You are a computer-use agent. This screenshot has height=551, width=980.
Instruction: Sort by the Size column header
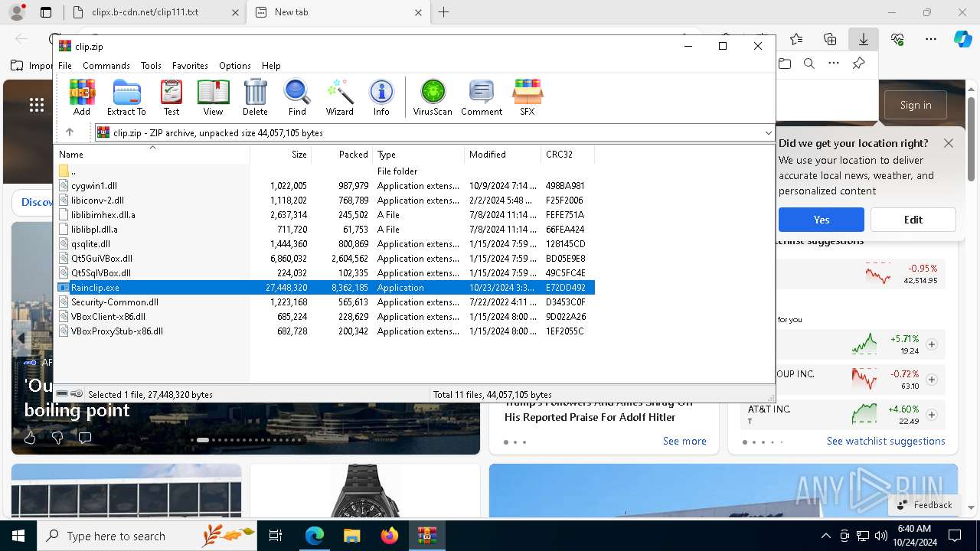point(281,155)
